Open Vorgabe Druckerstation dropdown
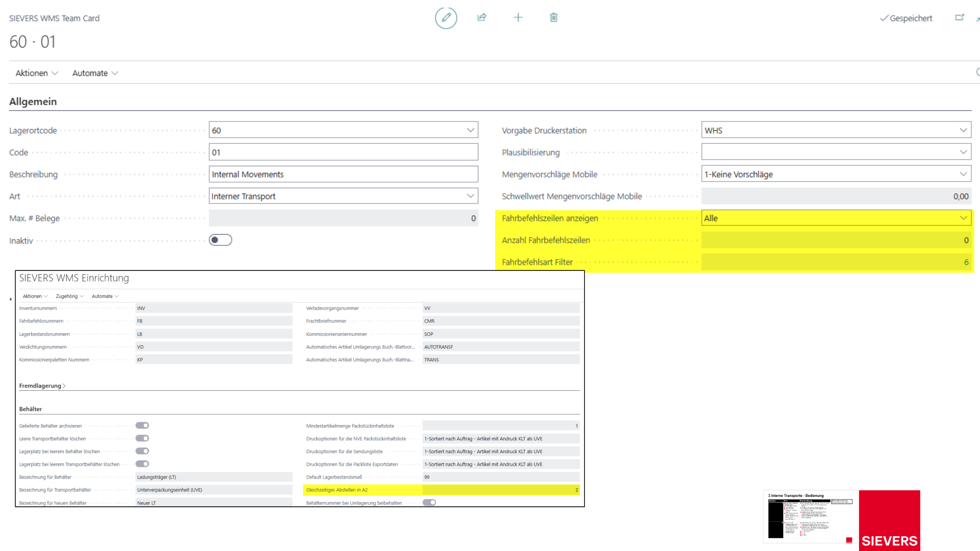This screenshot has width=980, height=551. [963, 130]
